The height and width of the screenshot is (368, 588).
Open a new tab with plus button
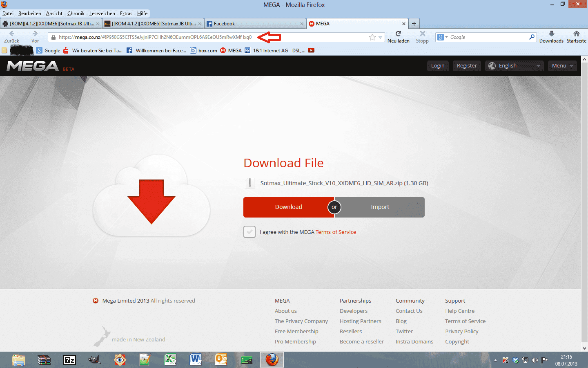pyautogui.click(x=414, y=24)
